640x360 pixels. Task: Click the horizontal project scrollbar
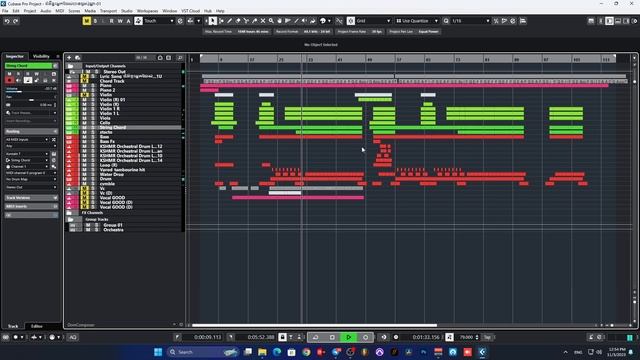(314, 325)
